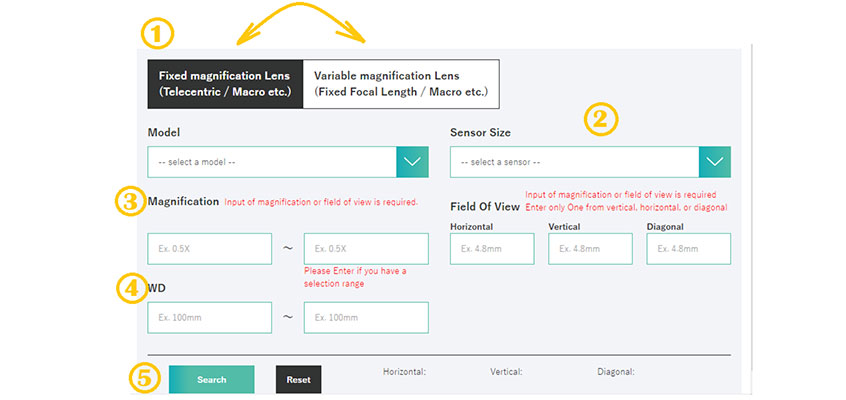Select the Fixed magnification Lens tab
This screenshot has height=400, width=846.
tap(225, 84)
